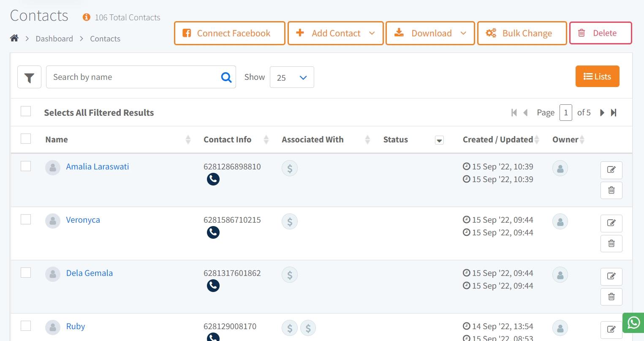View owner avatar for Amalia Laraswati
This screenshot has height=341, width=644.
pyautogui.click(x=560, y=168)
